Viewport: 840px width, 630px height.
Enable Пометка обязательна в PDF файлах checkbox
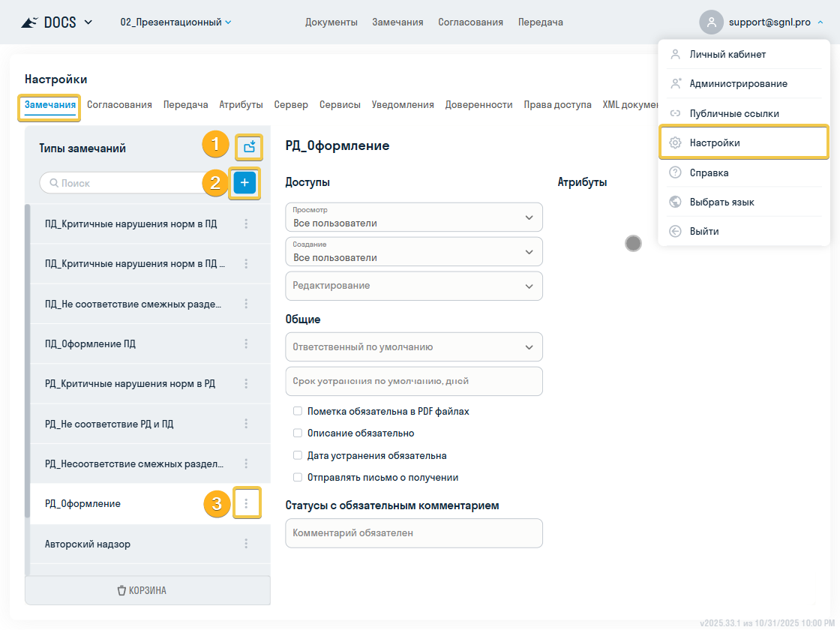pyautogui.click(x=298, y=411)
